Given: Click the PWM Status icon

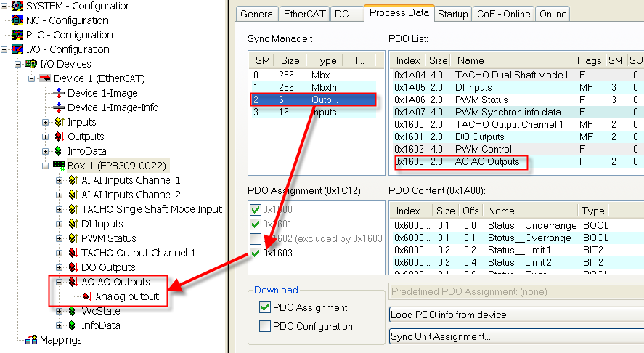Looking at the screenshot, I should [x=73, y=238].
